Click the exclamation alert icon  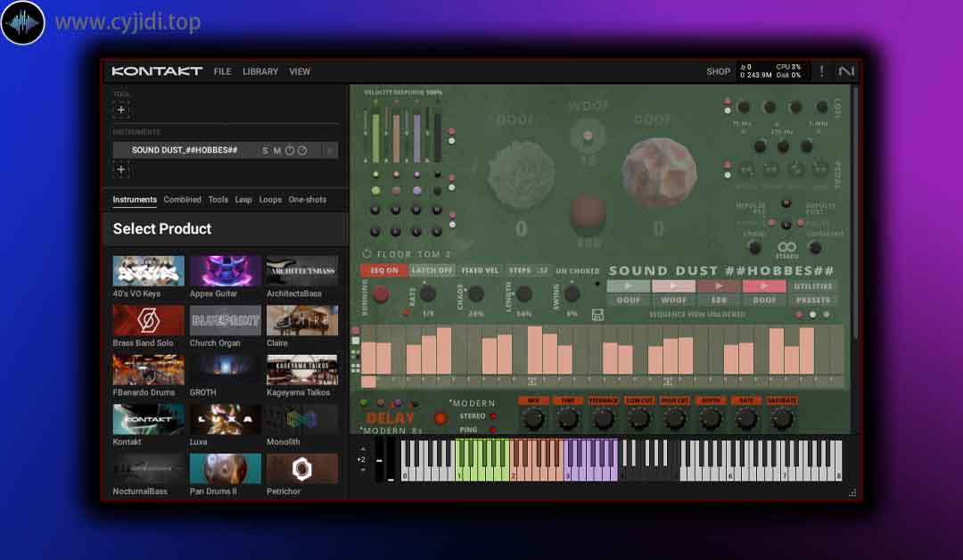822,71
